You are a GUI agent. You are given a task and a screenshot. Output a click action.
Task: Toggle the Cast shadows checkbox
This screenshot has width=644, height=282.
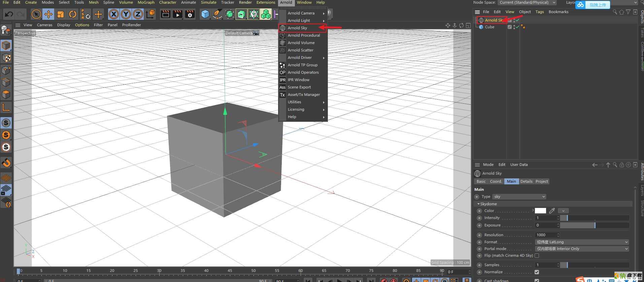[x=537, y=280]
